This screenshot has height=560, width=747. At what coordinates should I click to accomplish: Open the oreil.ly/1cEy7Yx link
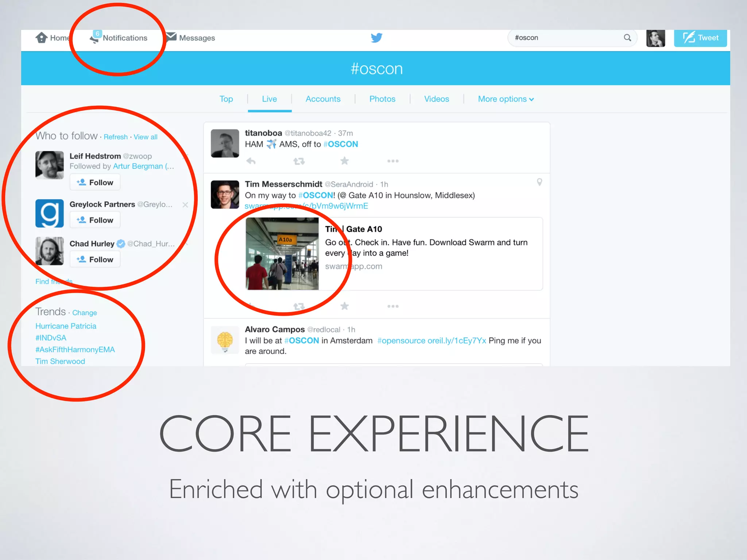click(457, 341)
